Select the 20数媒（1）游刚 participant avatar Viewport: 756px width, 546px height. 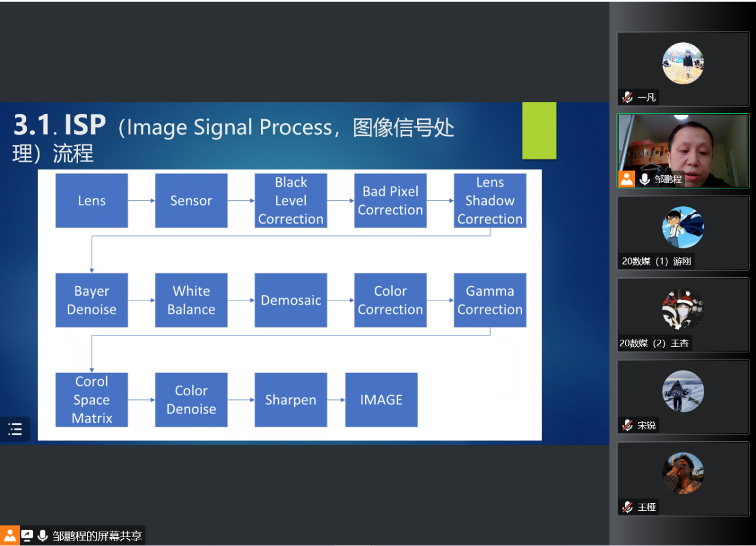pyautogui.click(x=683, y=227)
